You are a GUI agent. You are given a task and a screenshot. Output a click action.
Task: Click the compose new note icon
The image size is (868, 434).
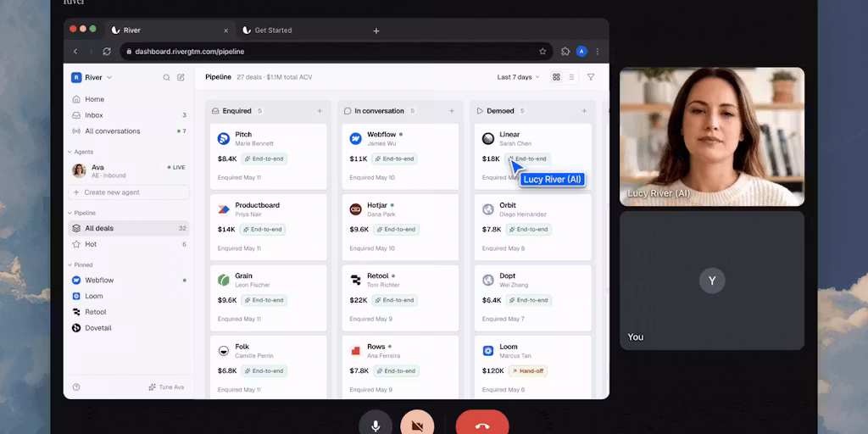coord(181,77)
